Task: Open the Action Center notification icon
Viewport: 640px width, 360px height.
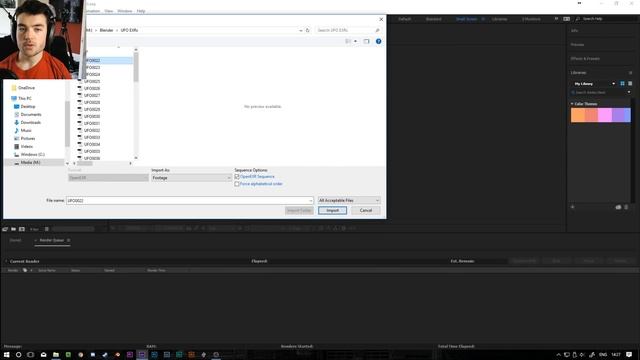Action: (629, 354)
